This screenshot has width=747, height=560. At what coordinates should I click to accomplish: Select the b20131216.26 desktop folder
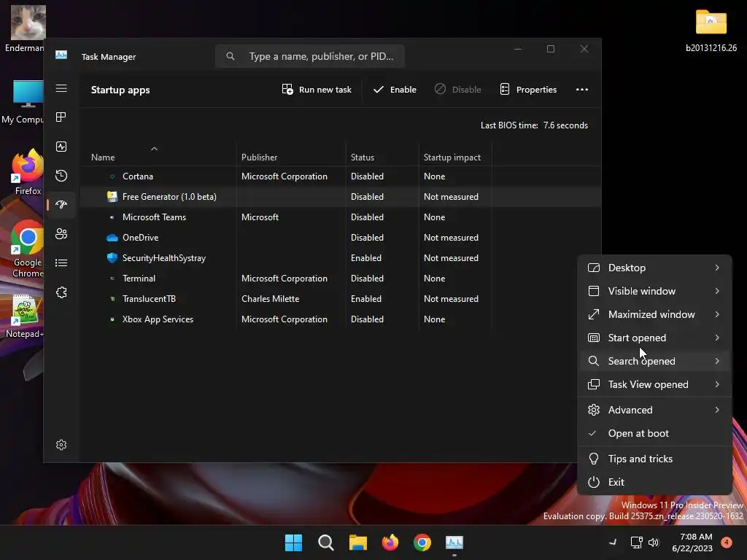[x=711, y=29]
